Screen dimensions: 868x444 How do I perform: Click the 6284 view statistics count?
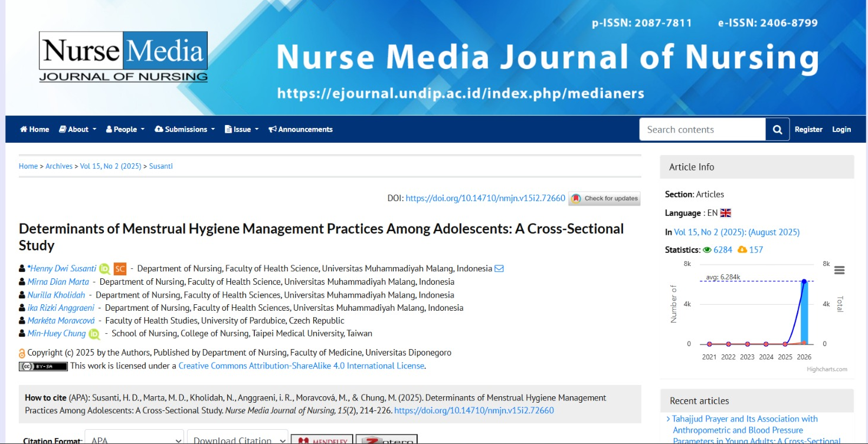[x=723, y=250]
